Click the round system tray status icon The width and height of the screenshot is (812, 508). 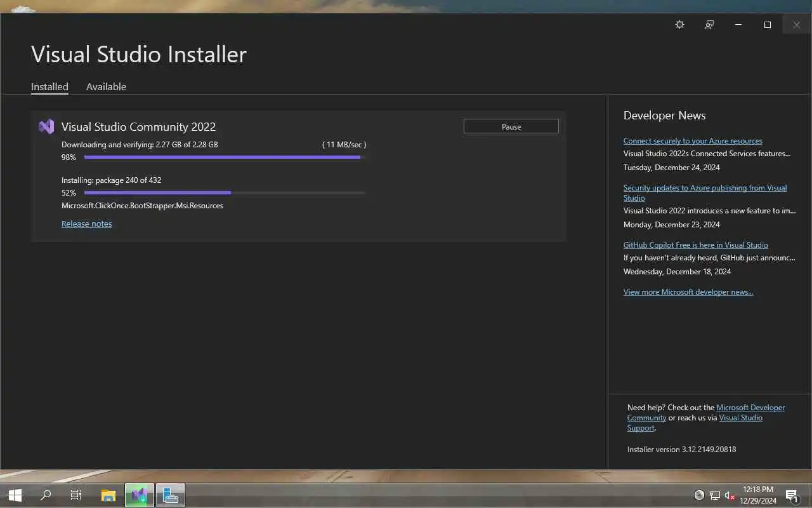click(699, 495)
